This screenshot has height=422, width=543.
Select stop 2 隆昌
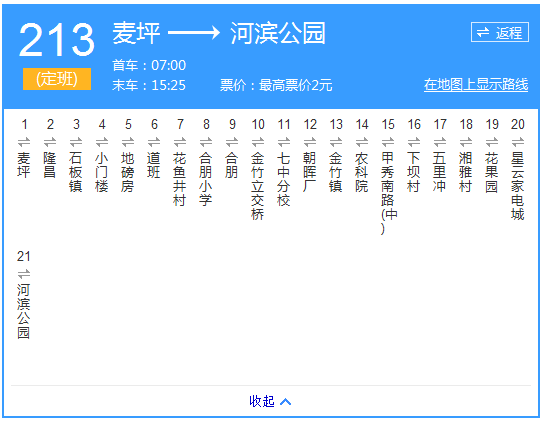coord(50,165)
